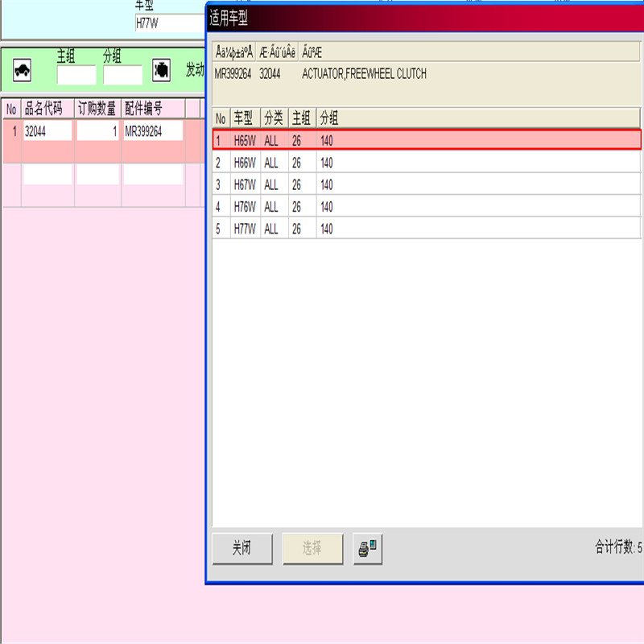Click the 主组 column header in dialog

(303, 118)
